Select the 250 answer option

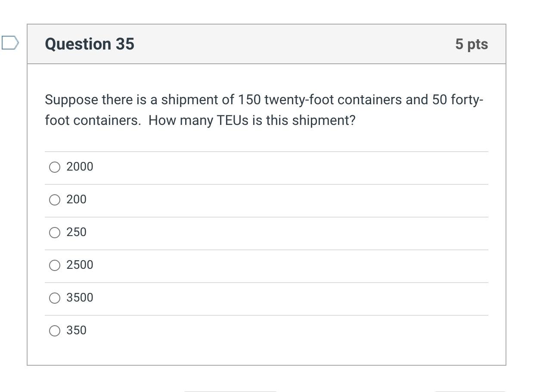pyautogui.click(x=54, y=232)
